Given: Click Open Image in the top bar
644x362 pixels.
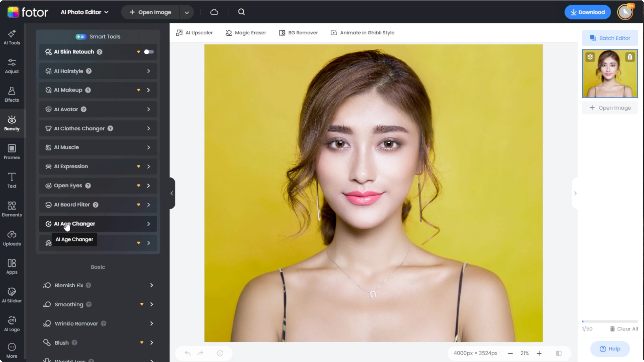Looking at the screenshot, I should point(150,12).
